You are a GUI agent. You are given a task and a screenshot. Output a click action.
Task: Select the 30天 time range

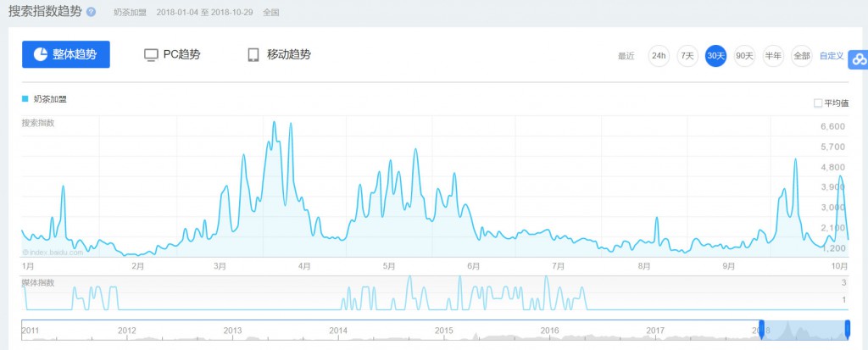coord(716,56)
